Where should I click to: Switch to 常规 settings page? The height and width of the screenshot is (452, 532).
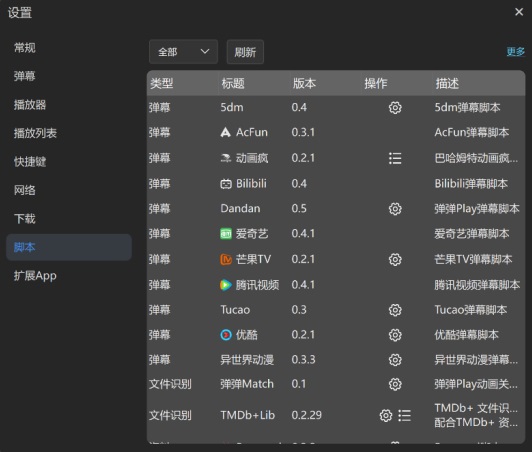point(69,48)
